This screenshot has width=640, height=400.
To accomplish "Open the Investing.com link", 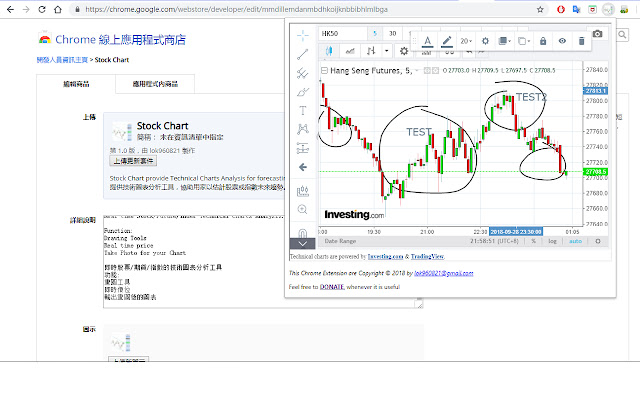I will click(385, 257).
